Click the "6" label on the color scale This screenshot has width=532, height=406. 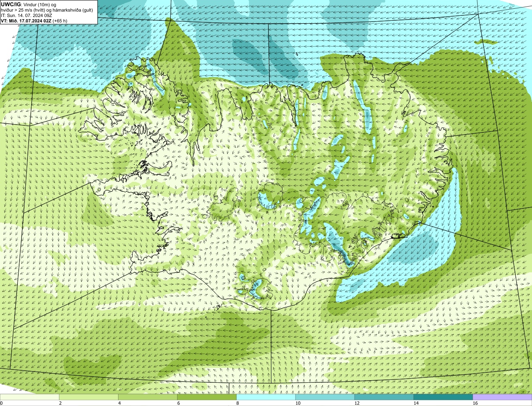pos(178,403)
